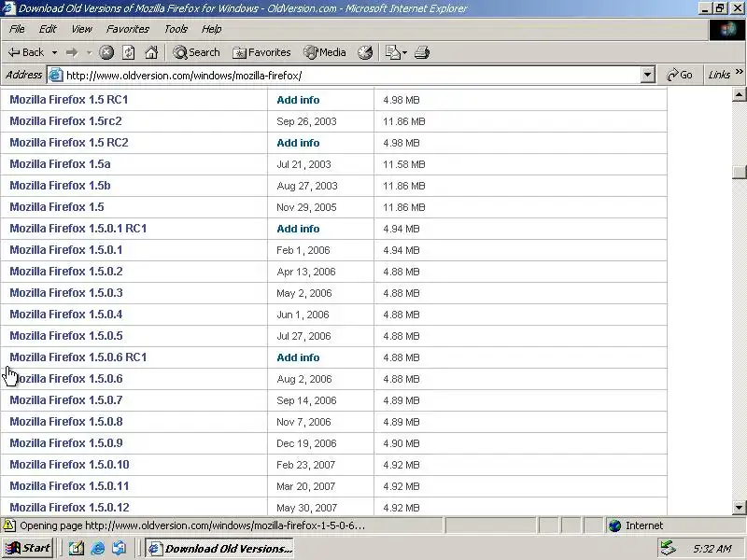The height and width of the screenshot is (560, 747).
Task: Print the page using the Print icon
Action: [x=422, y=52]
